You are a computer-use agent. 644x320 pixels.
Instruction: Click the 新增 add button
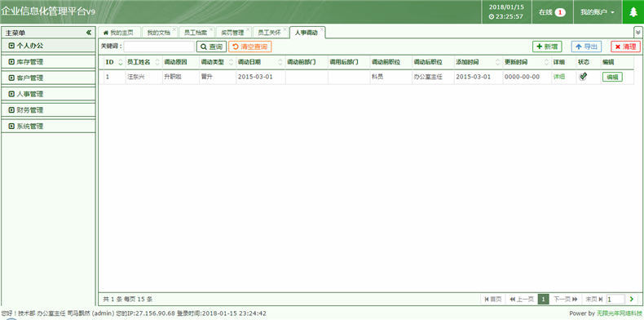point(547,47)
